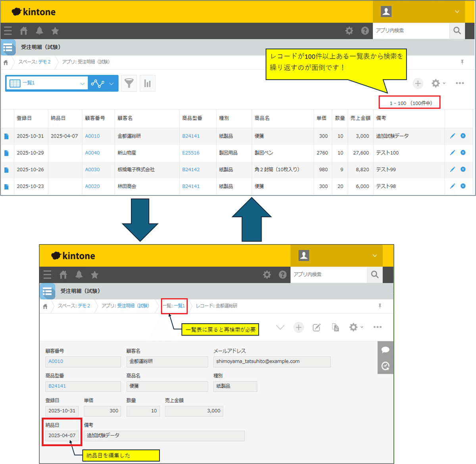This screenshot has width=476, height=464.
Task: Open app settings gear in list view
Action: point(438,83)
